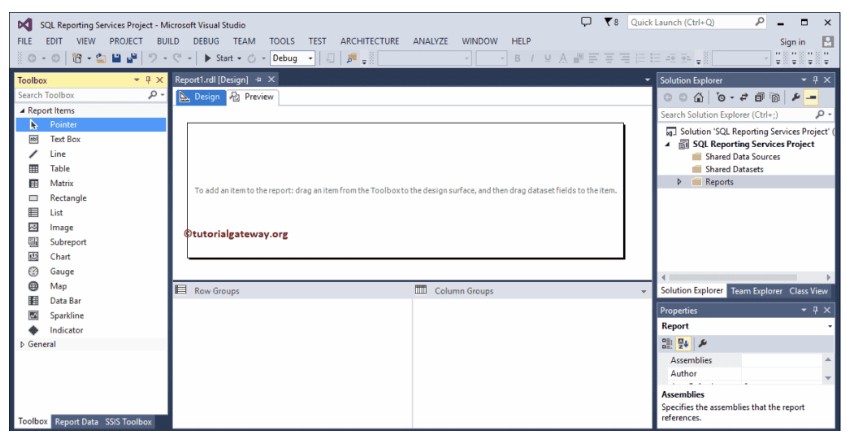Open the Toolbox window options dropdown arrow
The image size is (847, 437).
pos(137,80)
